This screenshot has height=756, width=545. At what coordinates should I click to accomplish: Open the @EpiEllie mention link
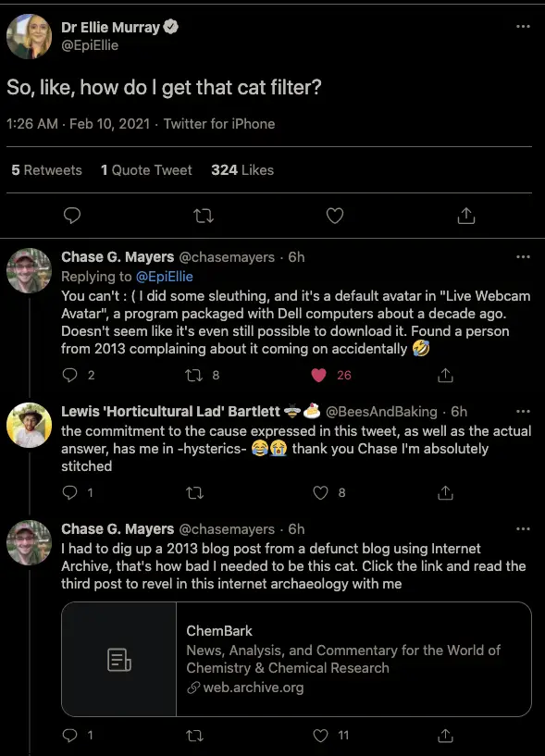click(165, 277)
